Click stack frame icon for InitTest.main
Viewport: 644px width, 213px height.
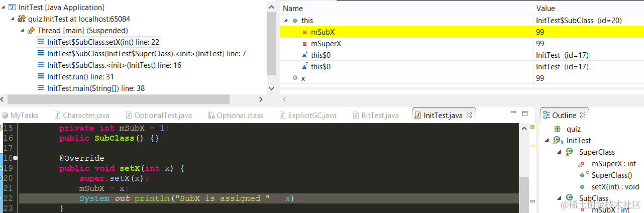pos(41,88)
